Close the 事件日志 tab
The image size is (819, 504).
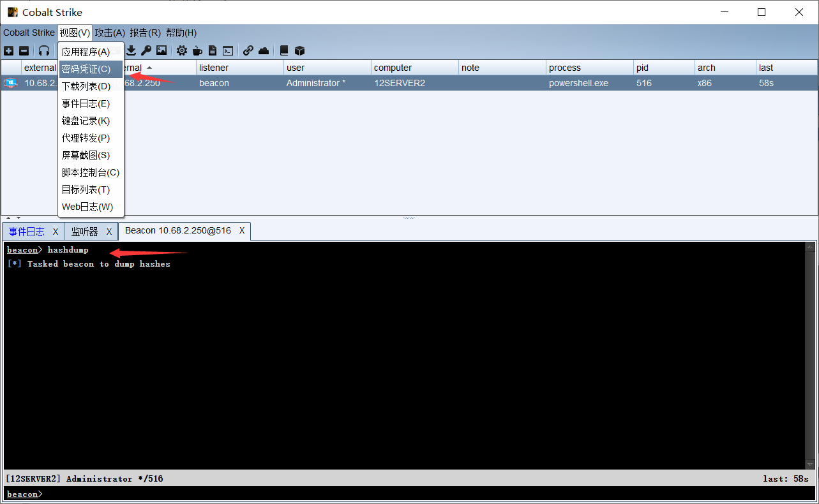point(56,232)
